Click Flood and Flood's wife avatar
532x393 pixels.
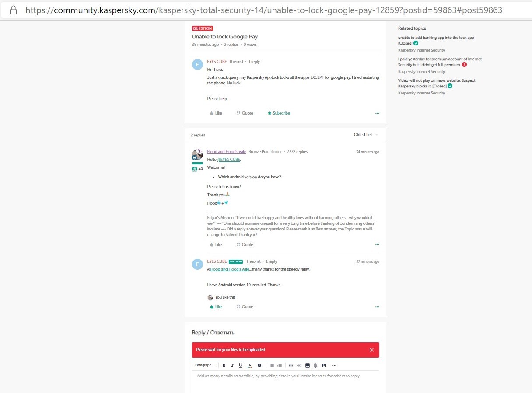click(x=197, y=155)
